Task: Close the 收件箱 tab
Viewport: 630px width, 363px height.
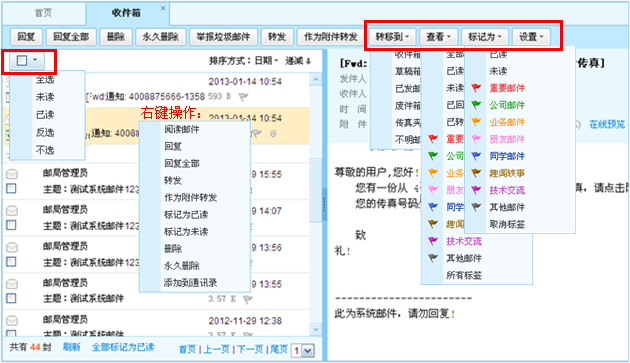Action: tap(163, 8)
